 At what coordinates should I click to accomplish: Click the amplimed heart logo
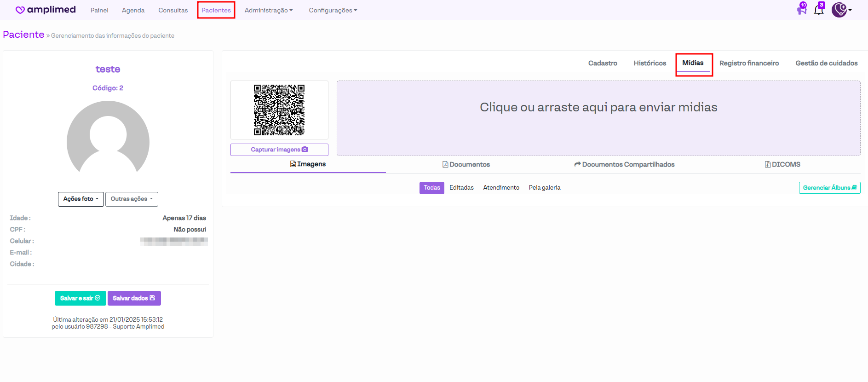click(20, 10)
